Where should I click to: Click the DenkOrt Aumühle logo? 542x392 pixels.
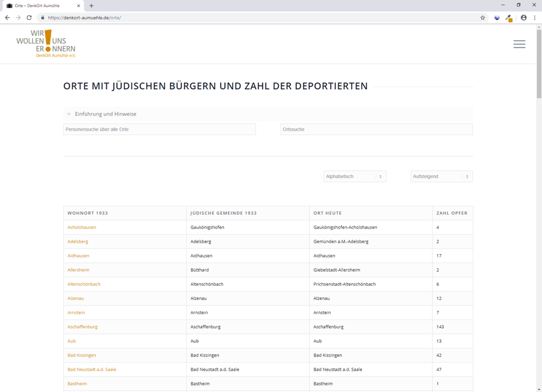[x=46, y=44]
